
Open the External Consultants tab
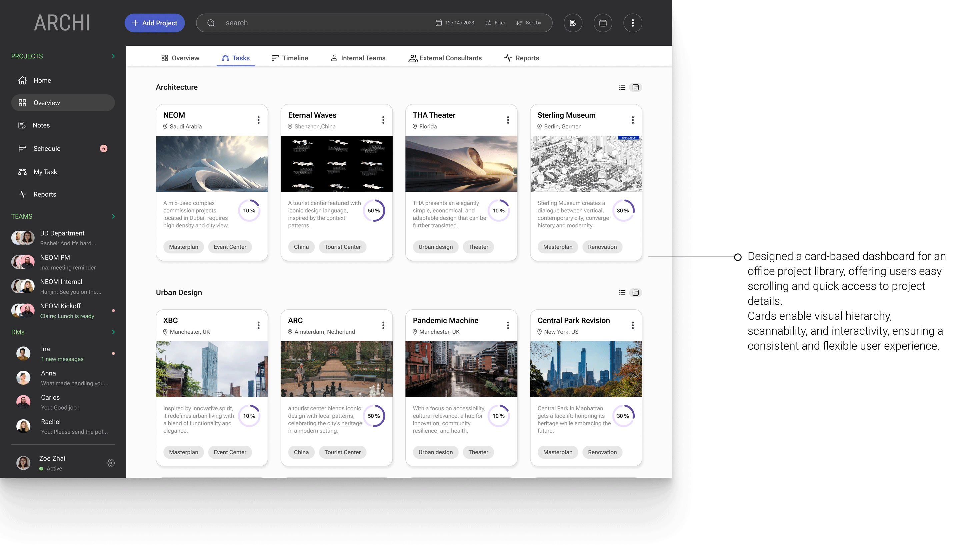(x=450, y=58)
